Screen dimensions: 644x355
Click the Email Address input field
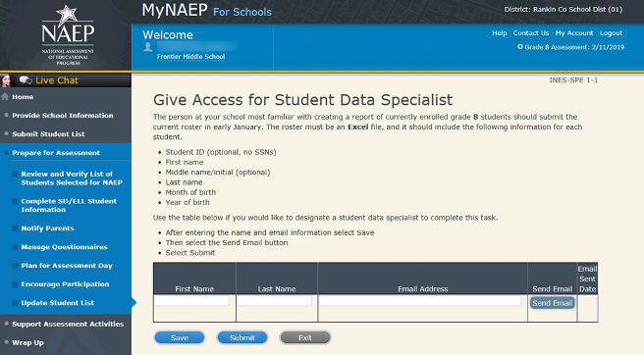(x=420, y=301)
